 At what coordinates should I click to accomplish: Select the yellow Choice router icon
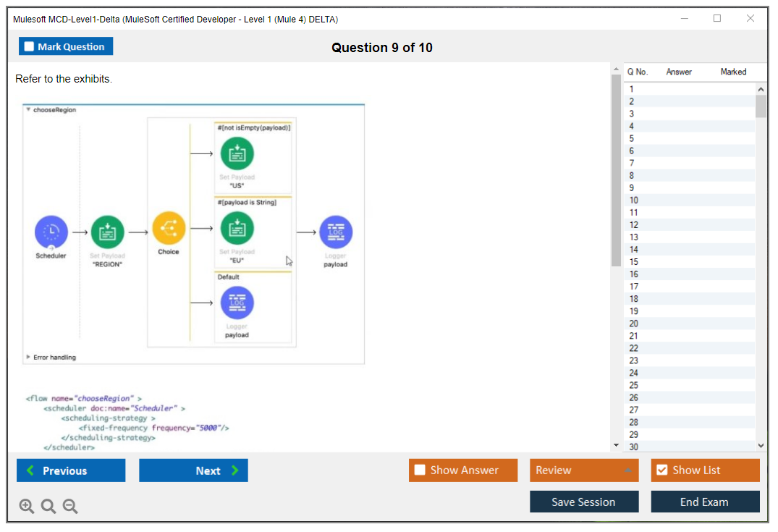coord(169,229)
